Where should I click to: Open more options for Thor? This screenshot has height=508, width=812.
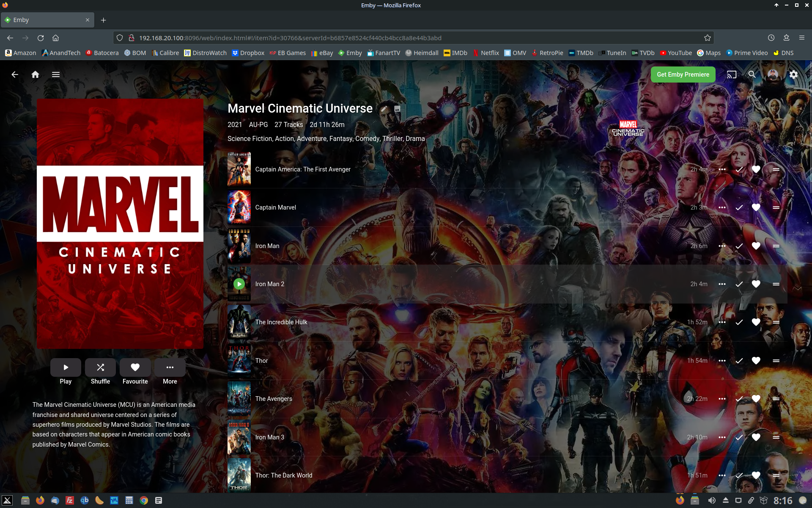tap(722, 361)
